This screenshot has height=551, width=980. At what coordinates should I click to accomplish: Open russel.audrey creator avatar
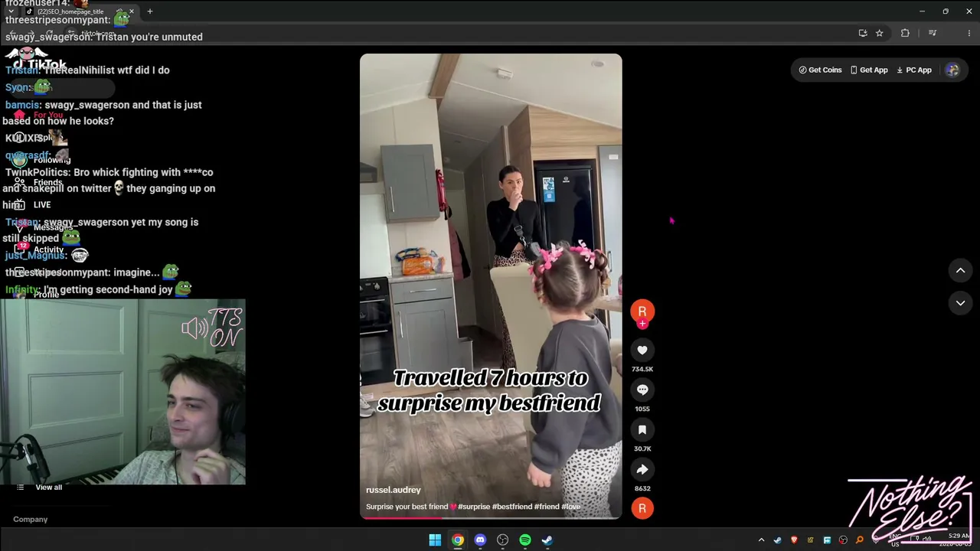642,311
